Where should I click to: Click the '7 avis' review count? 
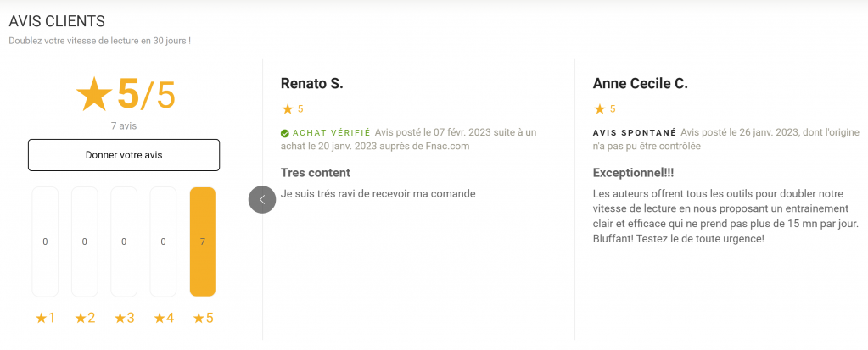click(124, 125)
